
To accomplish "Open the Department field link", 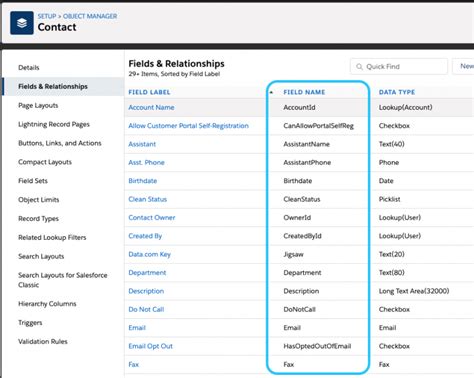I will (x=147, y=273).
